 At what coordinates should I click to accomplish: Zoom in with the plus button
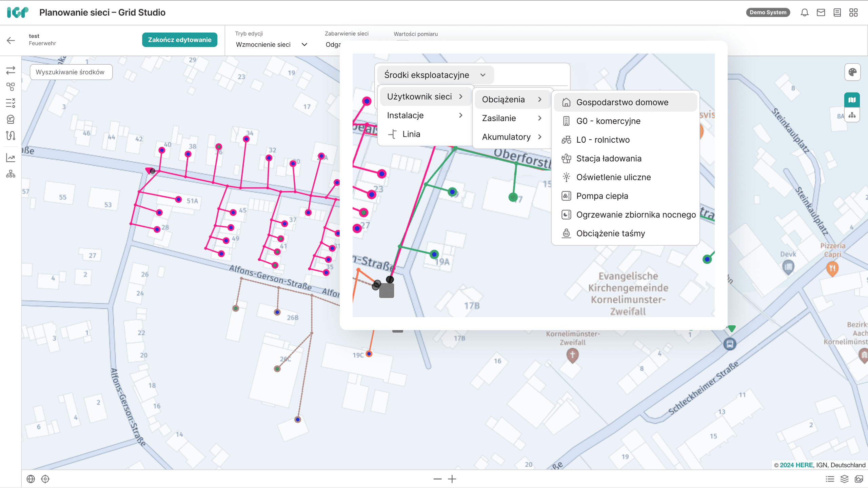(452, 479)
